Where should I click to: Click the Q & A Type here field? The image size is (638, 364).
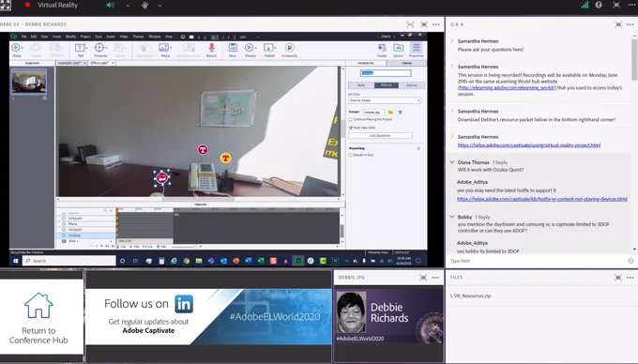coord(538,261)
